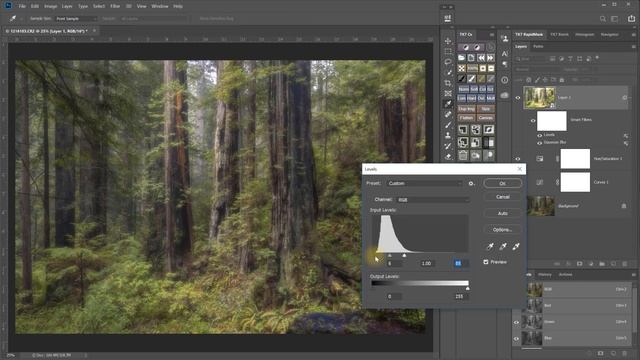Viewport: 640px width, 360px height.
Task: Select the Eraser tool at toolbar bottom
Action: click(448, 156)
